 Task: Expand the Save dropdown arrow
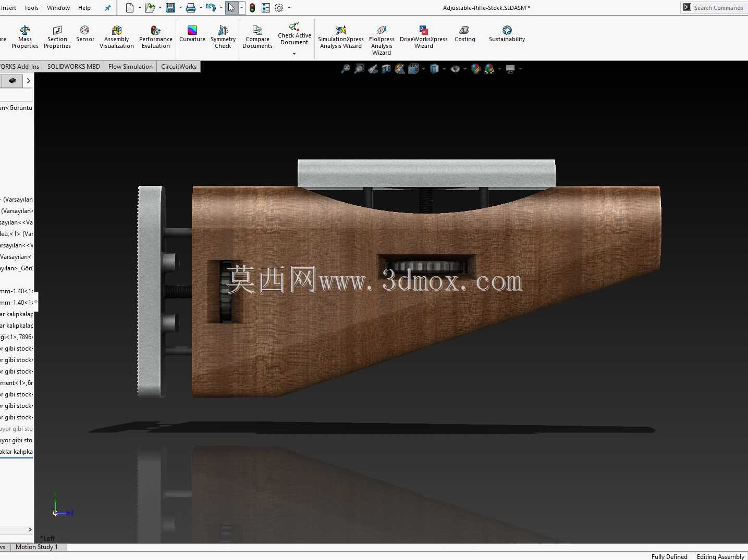[x=180, y=8]
